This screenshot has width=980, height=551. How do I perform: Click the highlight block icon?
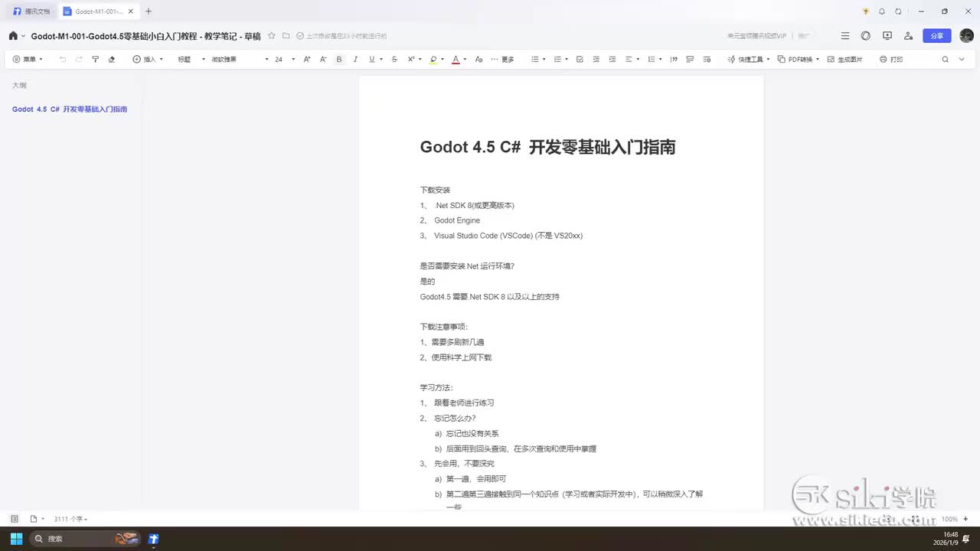coord(690,59)
